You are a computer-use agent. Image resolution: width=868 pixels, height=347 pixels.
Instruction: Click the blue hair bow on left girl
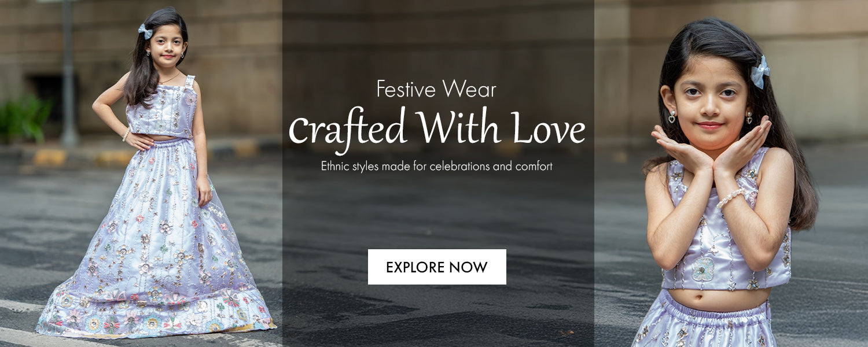click(x=145, y=31)
